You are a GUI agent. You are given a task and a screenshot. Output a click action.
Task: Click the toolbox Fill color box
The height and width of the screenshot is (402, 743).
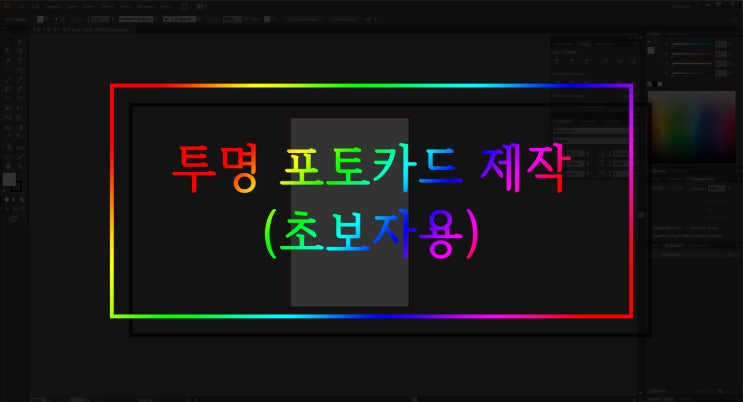tap(9, 180)
